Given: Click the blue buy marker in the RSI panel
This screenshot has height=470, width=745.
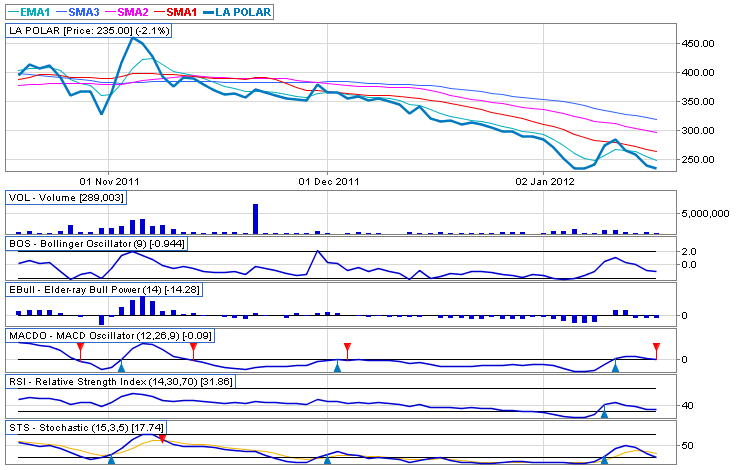Looking at the screenshot, I should coord(604,412).
